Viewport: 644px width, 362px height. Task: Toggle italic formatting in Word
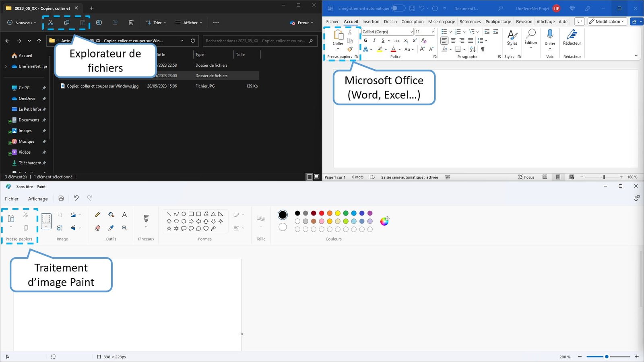(x=374, y=40)
